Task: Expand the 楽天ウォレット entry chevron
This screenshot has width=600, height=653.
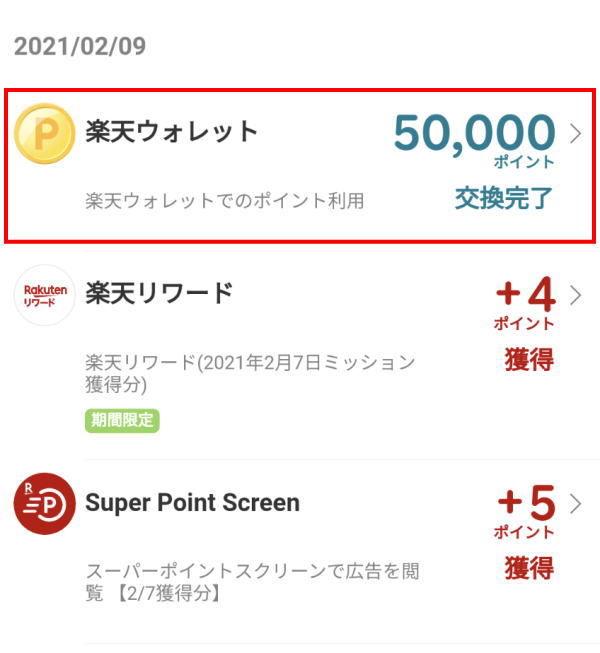Action: [x=575, y=133]
